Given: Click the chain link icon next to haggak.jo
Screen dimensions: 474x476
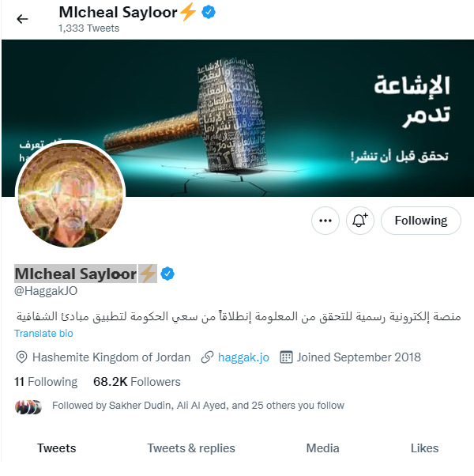Looking at the screenshot, I should tap(208, 357).
